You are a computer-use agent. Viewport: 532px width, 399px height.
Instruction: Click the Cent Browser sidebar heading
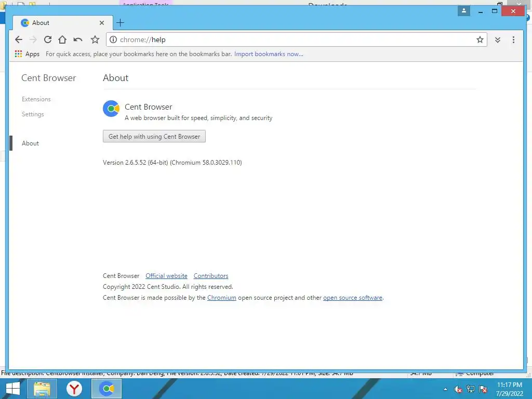(x=48, y=78)
